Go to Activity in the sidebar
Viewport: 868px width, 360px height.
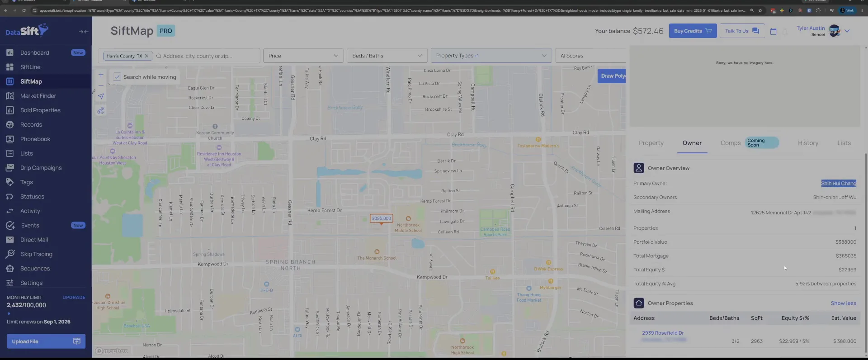(30, 211)
